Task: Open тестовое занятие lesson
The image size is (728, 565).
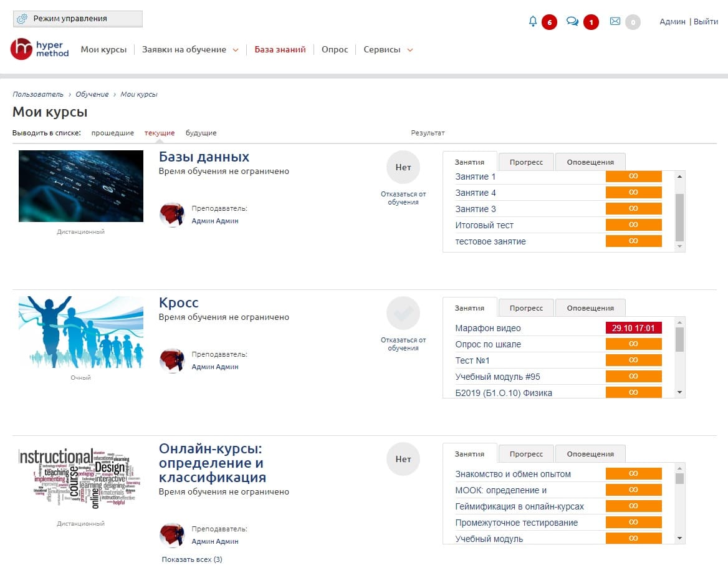Action: 491,241
